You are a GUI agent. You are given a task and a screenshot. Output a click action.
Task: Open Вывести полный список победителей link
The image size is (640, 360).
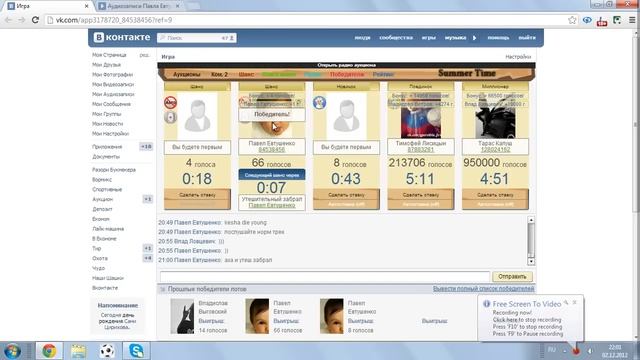click(483, 289)
